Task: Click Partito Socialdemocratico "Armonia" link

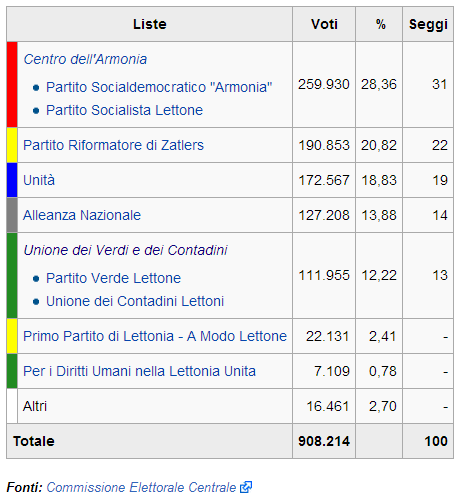Action: point(159,87)
